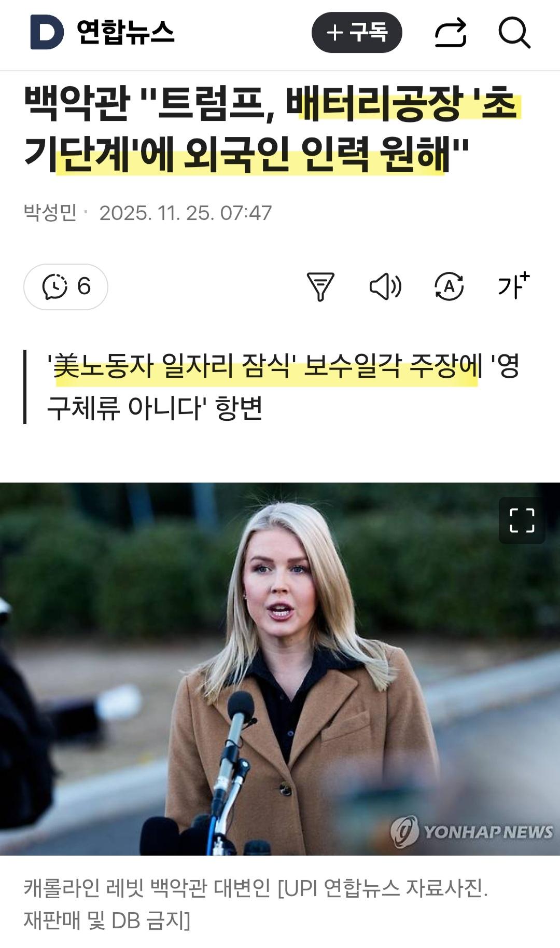Image resolution: width=560 pixels, height=948 pixels.
Task: Share the article via share icon
Action: coord(451,33)
